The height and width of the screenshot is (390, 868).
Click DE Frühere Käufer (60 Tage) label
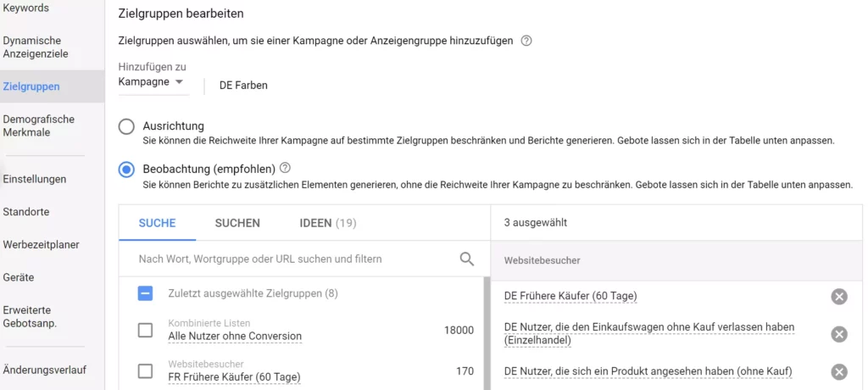click(x=570, y=297)
